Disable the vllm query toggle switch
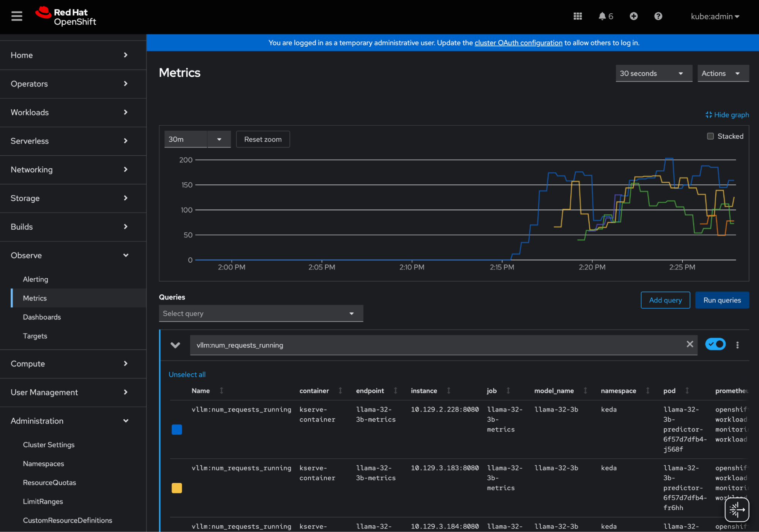The width and height of the screenshot is (759, 532). [715, 344]
